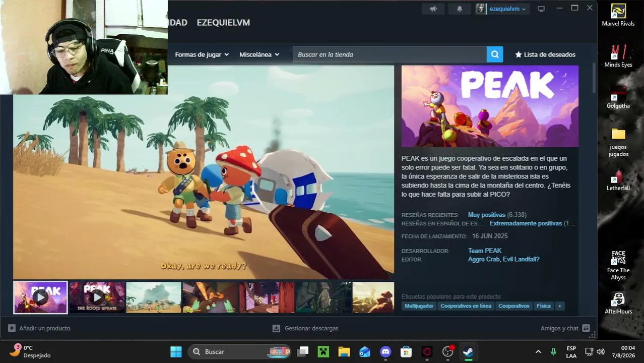644x363 pixels.
Task: Click the green microphone tray icon
Action: click(x=553, y=351)
